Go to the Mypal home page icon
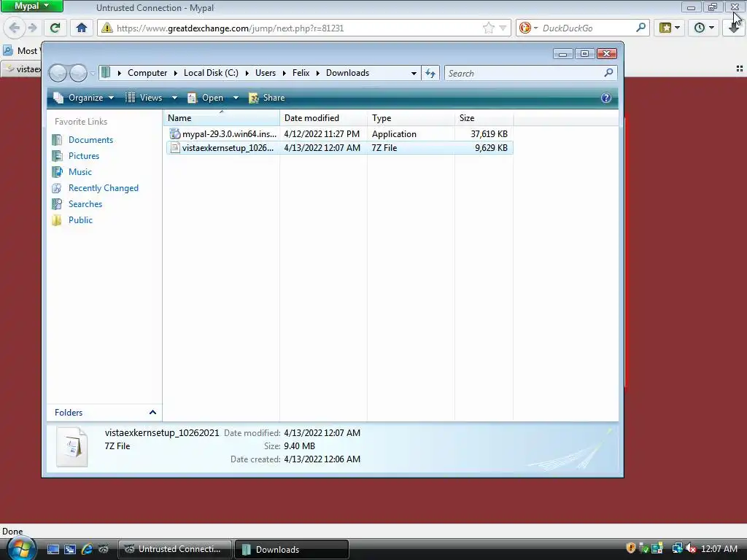Screen dimensions: 747x560 [82, 28]
